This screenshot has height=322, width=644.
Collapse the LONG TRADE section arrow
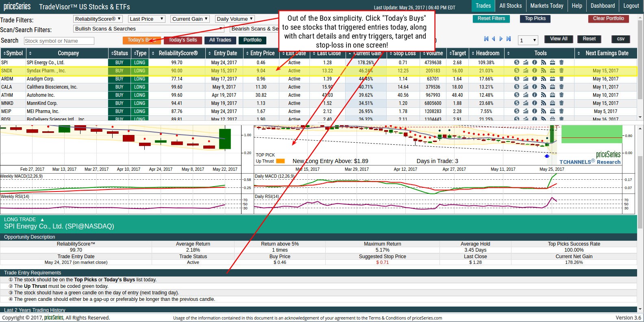42,220
